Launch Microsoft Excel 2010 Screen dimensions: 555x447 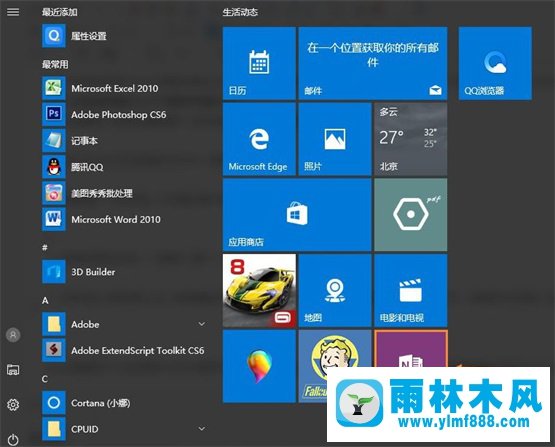124,88
